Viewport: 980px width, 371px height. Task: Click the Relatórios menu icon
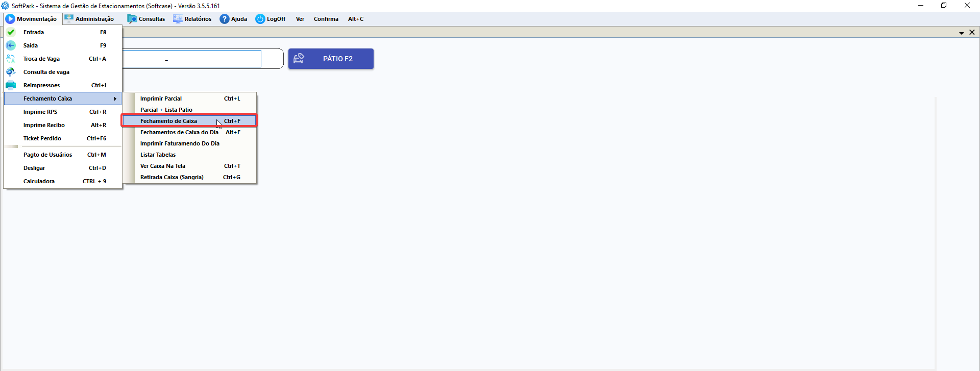click(178, 19)
